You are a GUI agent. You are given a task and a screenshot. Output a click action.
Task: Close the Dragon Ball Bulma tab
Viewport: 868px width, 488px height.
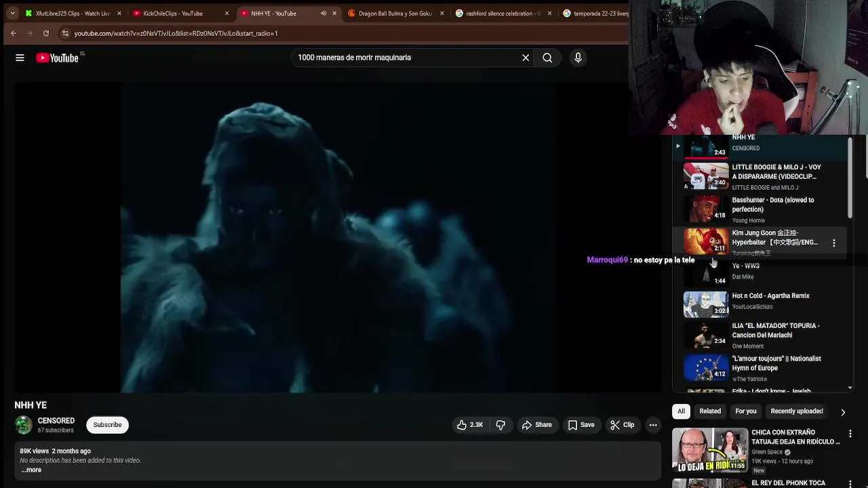442,13
